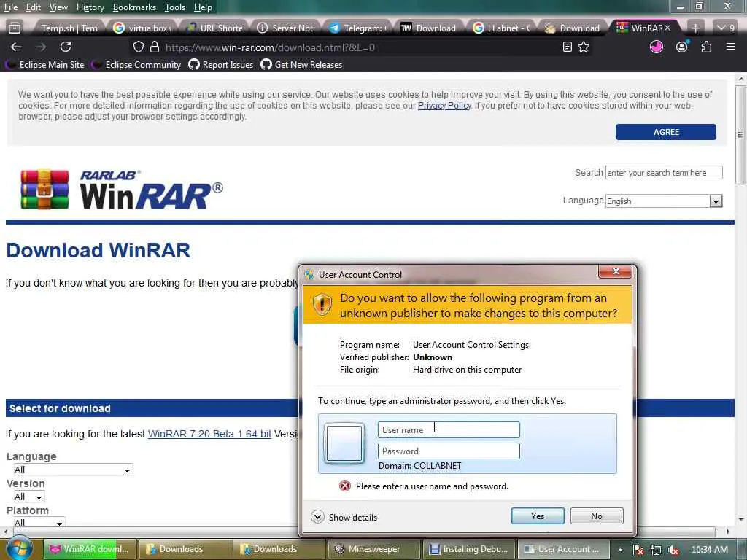Click the Password field in UAC dialog
Viewport: 747px width, 560px height.
[x=449, y=451]
